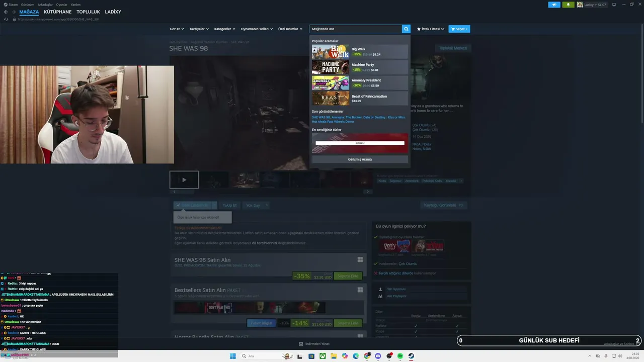Expand the wishlist button dropdown arrow

pyautogui.click(x=214, y=205)
